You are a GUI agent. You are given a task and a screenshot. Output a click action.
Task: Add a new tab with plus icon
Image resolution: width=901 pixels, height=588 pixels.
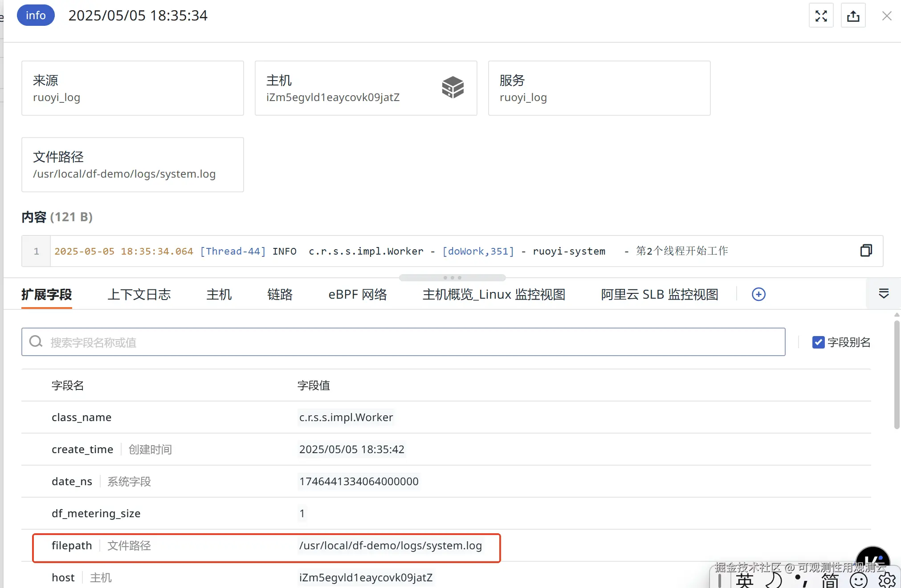coord(758,294)
